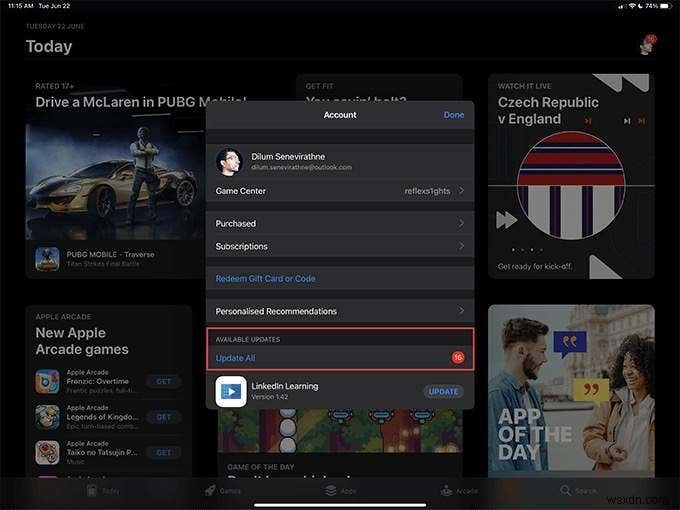The image size is (680, 510).
Task: Open Legends of Kingdom app icon
Action: click(47, 417)
